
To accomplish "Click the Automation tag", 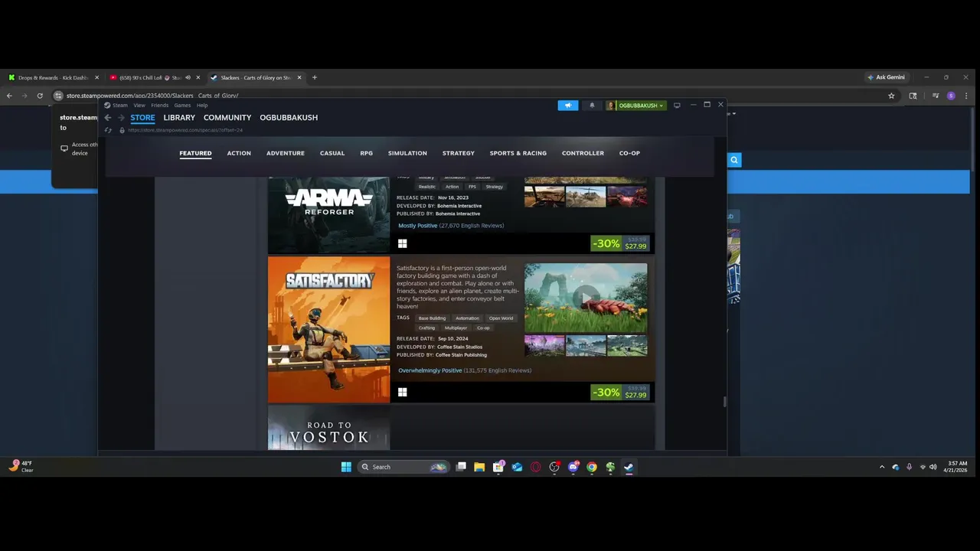I will 467,318.
